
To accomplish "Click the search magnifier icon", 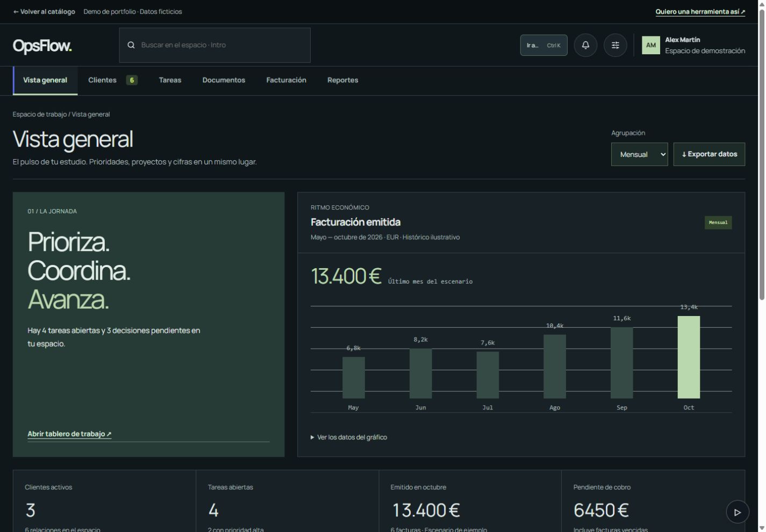I will pos(131,45).
